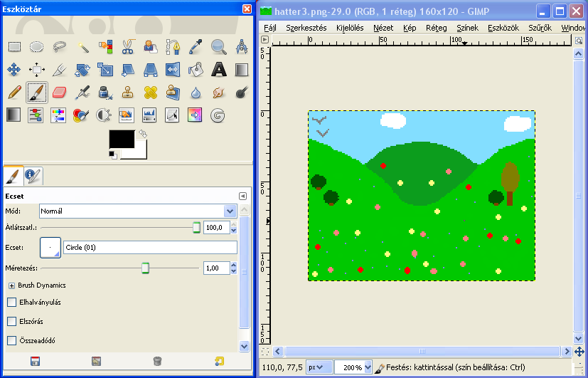Reset to default black and white colors
This screenshot has width=588, height=378.
pos(113,154)
